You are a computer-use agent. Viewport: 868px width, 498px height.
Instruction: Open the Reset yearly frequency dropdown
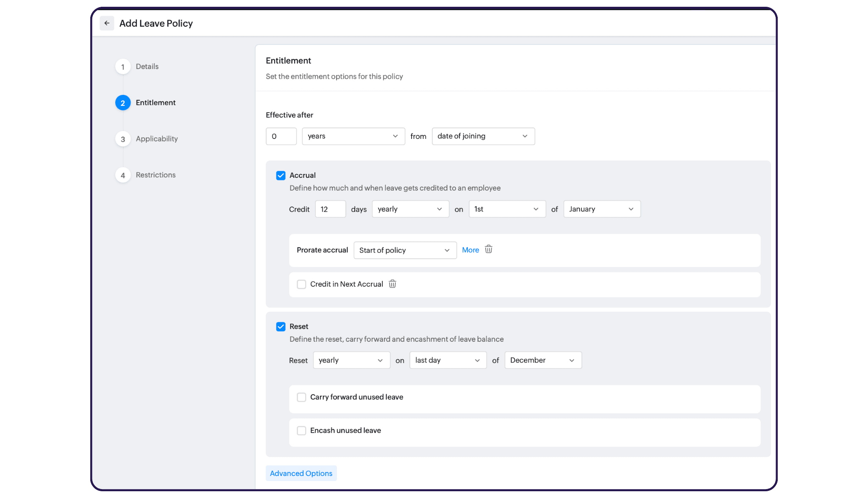pos(351,360)
